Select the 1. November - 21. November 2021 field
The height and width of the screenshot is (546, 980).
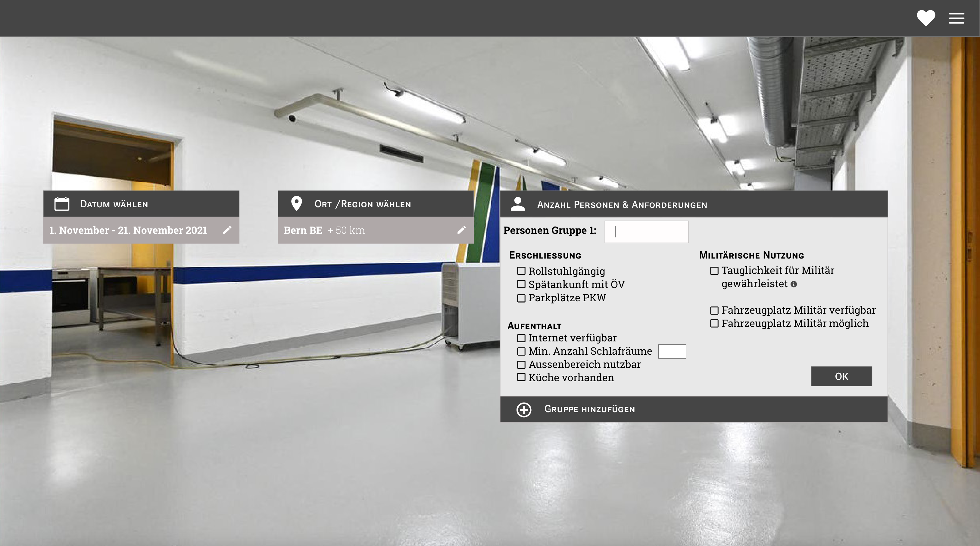tap(141, 230)
